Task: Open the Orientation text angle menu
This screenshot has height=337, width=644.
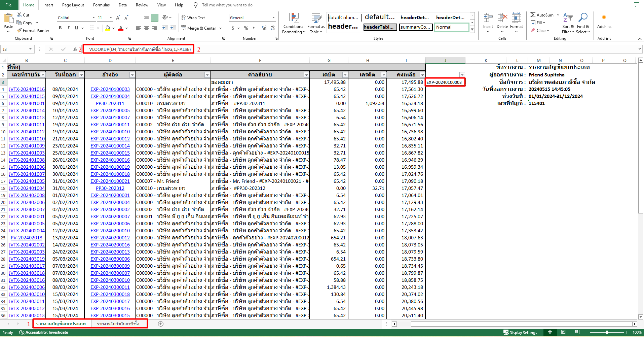Action: point(167,18)
